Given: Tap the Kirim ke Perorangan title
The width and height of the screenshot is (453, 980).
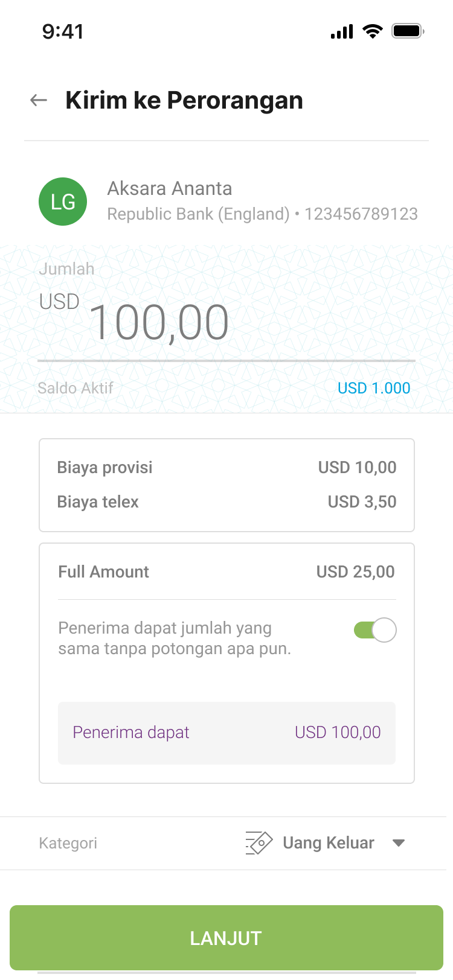Looking at the screenshot, I should pos(184,100).
